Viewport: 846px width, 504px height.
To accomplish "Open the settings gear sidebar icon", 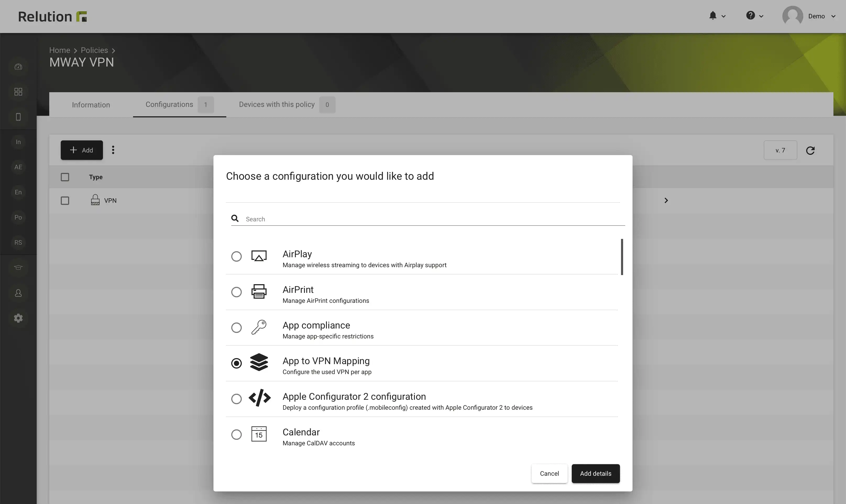I will 18,318.
